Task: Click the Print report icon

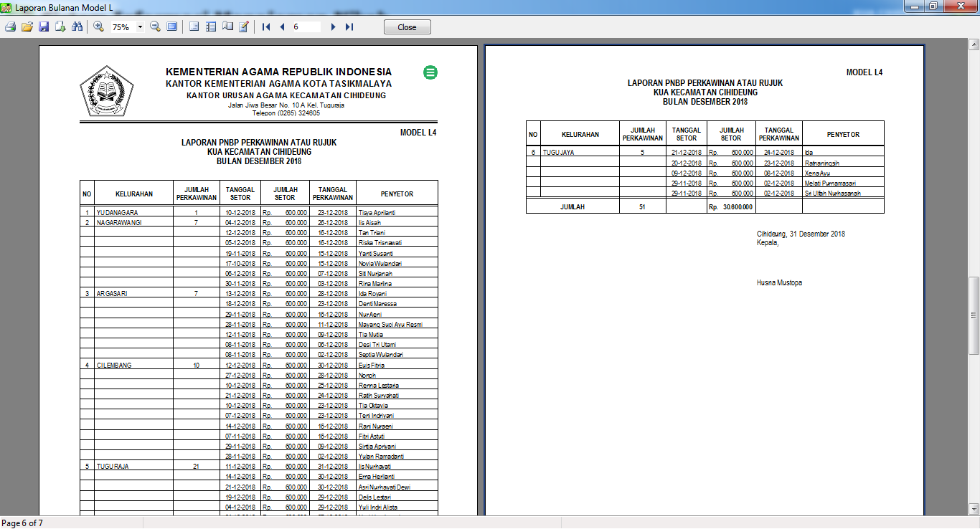Action: click(11, 27)
